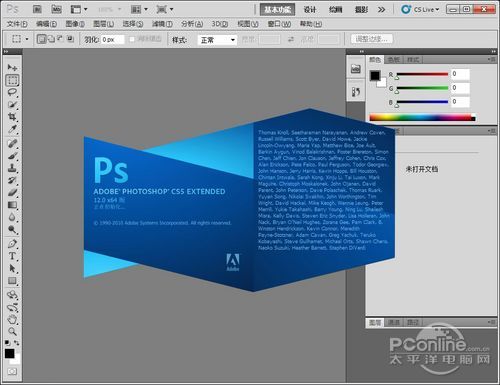Select the Quick Selection tool
The height and width of the screenshot is (385, 500).
(12, 105)
